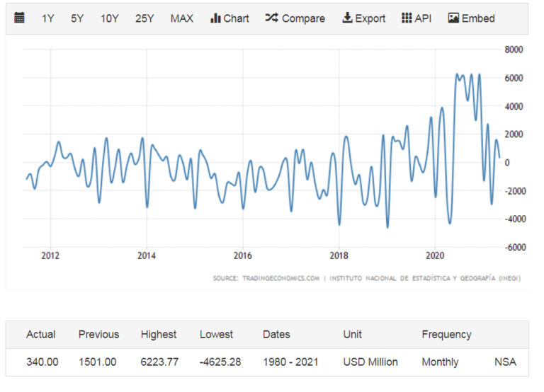Show the MAX historical range

[181, 18]
